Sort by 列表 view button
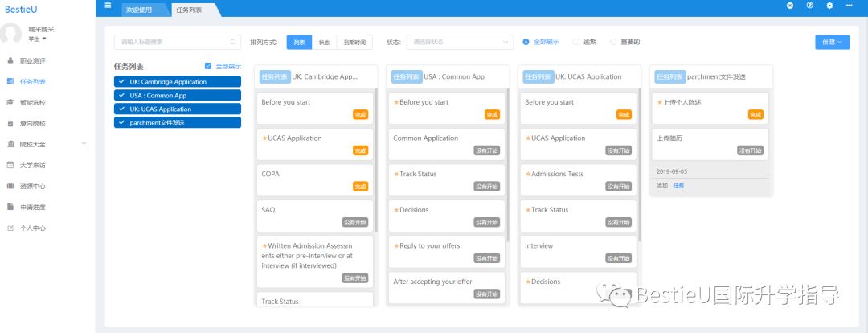The width and height of the screenshot is (868, 333). click(300, 42)
